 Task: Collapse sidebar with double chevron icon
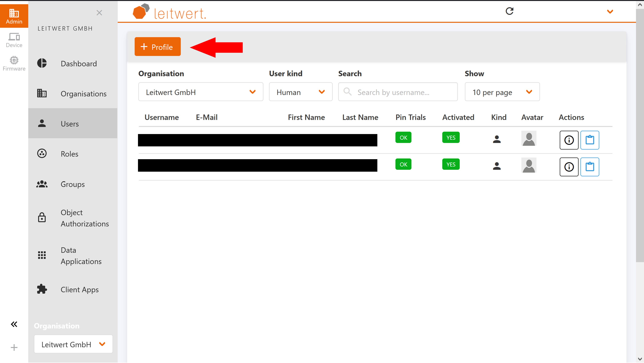(14, 324)
